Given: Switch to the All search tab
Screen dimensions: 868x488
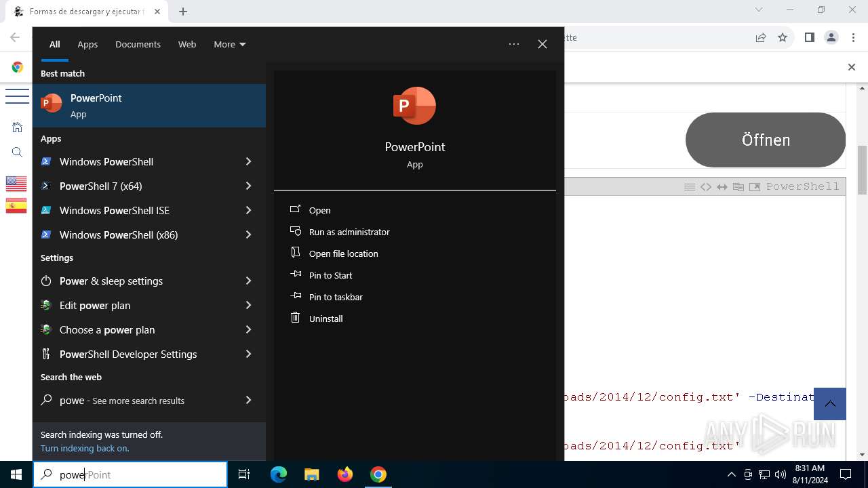Looking at the screenshot, I should click(x=55, y=44).
